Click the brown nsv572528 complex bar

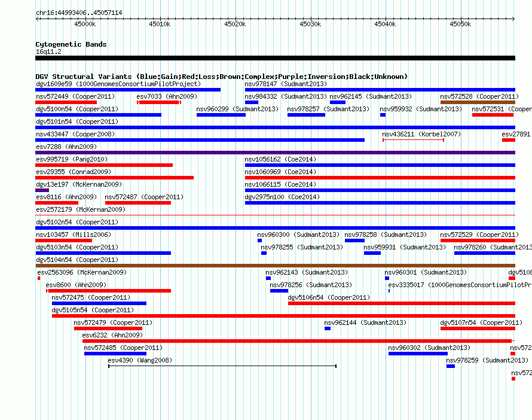(x=478, y=102)
